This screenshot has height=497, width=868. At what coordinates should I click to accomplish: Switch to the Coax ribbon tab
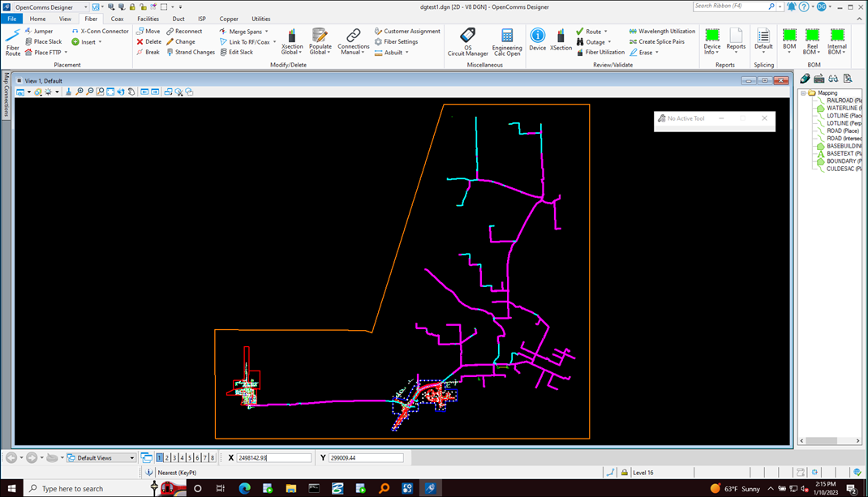click(x=118, y=19)
